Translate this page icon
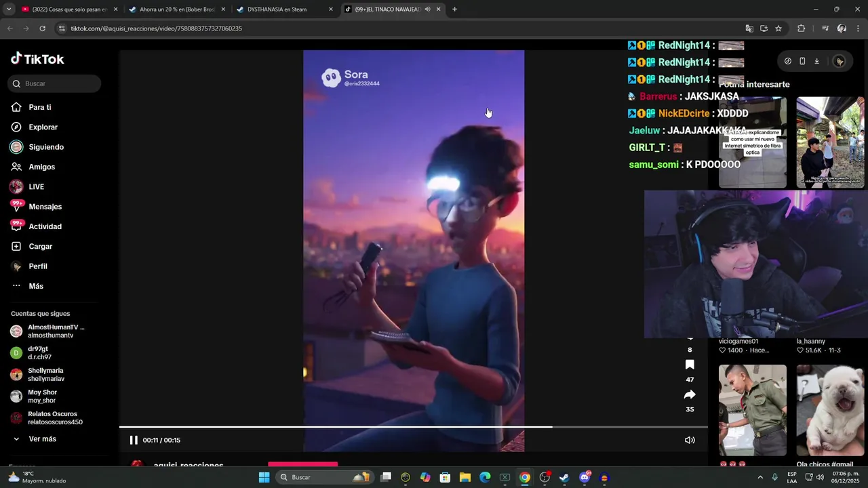Image resolution: width=868 pixels, height=488 pixels. pos(749,28)
